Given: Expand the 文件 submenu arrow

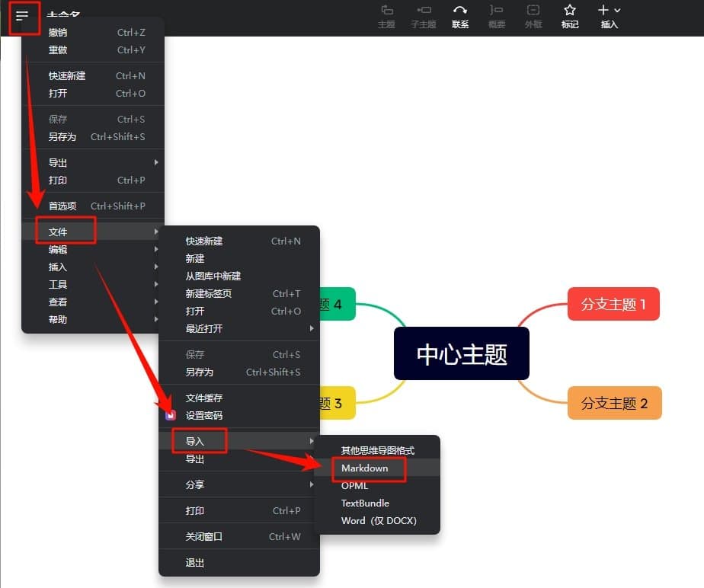Looking at the screenshot, I should [156, 232].
